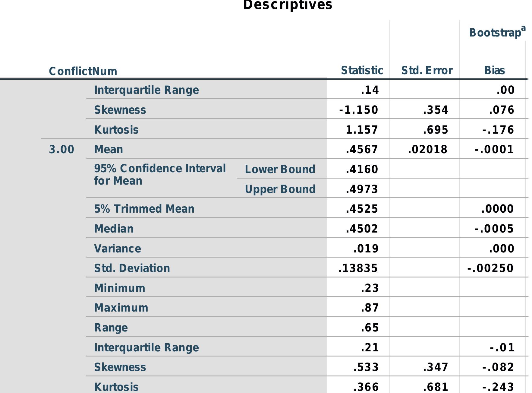
Task: Select the Maximum value .87
Action: (370, 308)
